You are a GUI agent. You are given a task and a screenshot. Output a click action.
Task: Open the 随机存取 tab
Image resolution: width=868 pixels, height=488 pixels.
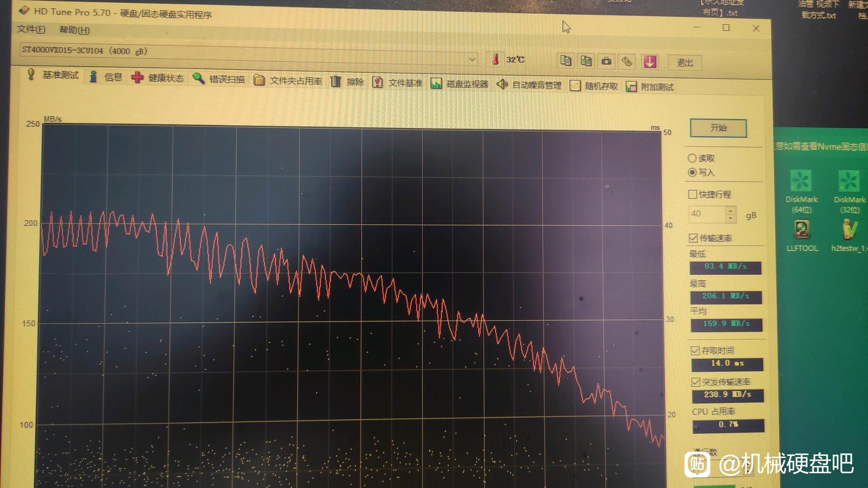coord(594,86)
